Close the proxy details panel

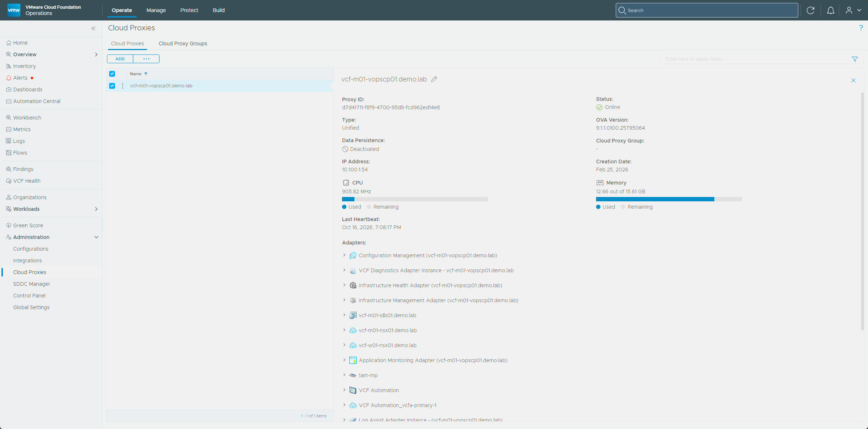click(x=853, y=80)
